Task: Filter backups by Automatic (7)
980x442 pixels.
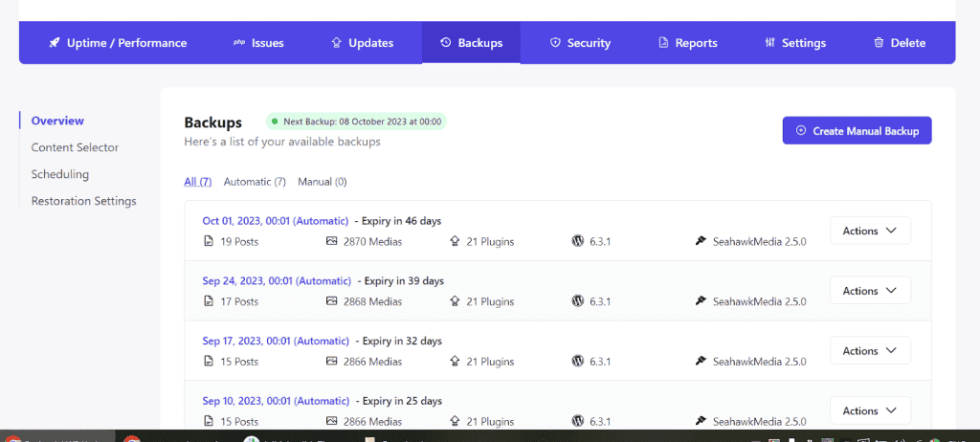Action: pos(255,182)
